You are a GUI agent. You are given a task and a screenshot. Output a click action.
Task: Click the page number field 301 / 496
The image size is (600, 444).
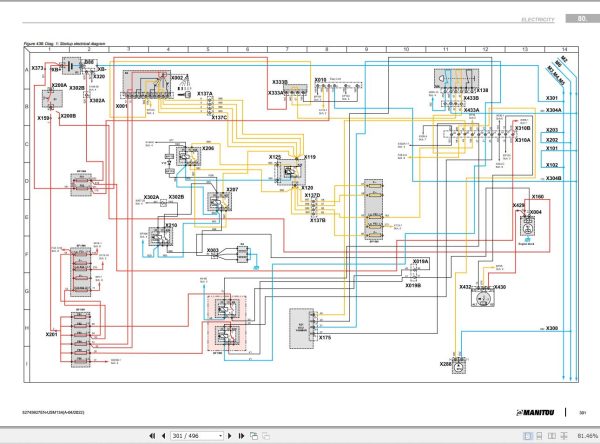pyautogui.click(x=194, y=436)
